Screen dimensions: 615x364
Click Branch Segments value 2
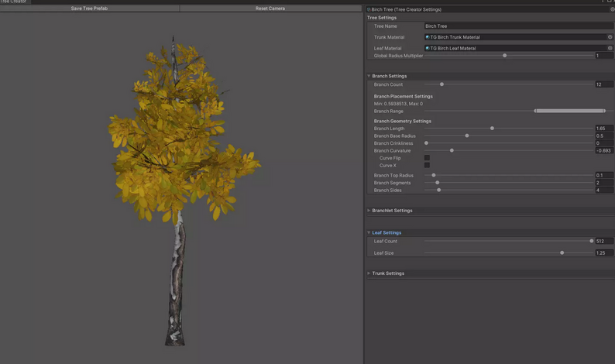pyautogui.click(x=604, y=183)
